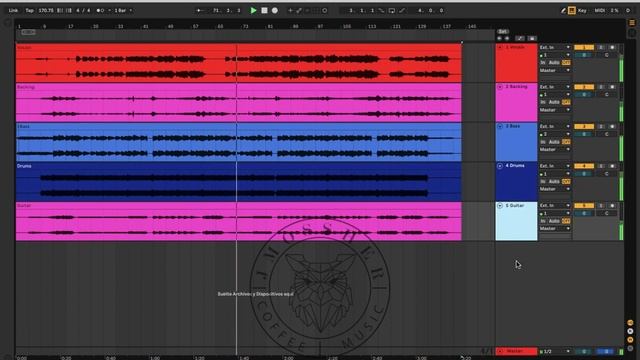Open the 1 Bar quantization menu

pos(123,11)
